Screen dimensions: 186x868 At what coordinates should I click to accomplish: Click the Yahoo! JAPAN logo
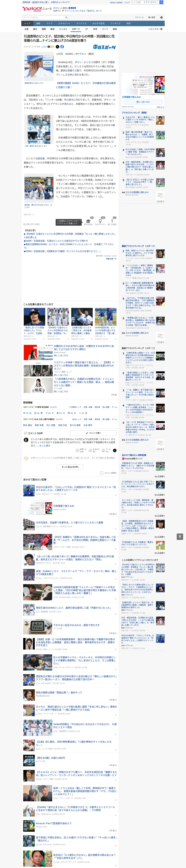pyautogui.click(x=31, y=9)
